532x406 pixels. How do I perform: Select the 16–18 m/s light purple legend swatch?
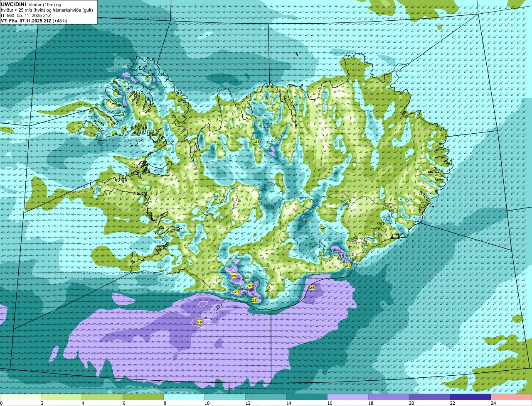coord(348,397)
